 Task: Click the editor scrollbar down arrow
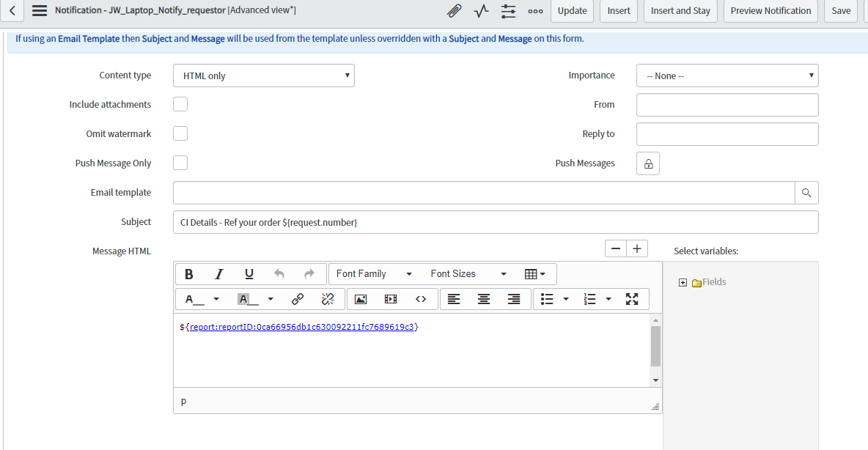[656, 380]
